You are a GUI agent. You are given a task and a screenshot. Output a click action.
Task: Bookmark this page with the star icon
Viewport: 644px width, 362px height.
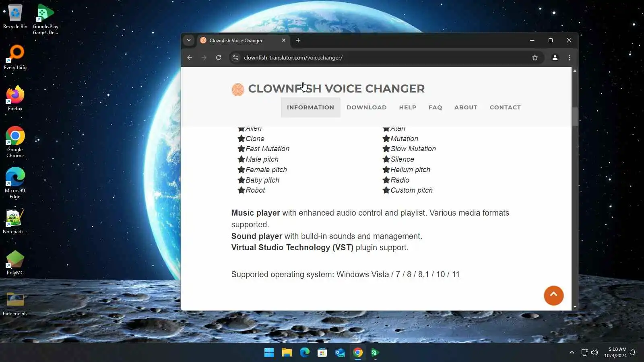tap(535, 58)
